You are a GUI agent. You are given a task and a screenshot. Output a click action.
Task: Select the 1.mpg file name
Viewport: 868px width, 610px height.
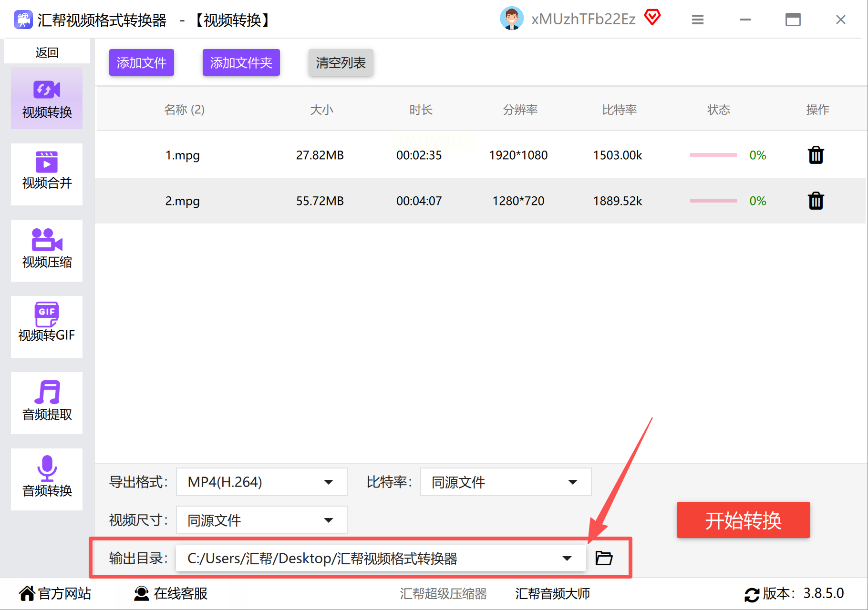pos(182,155)
